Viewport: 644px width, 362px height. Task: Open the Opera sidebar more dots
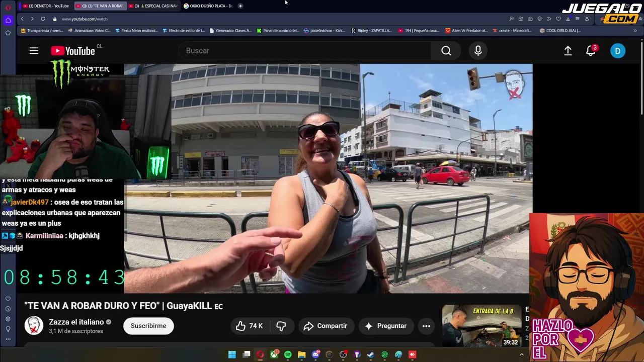(x=8, y=339)
